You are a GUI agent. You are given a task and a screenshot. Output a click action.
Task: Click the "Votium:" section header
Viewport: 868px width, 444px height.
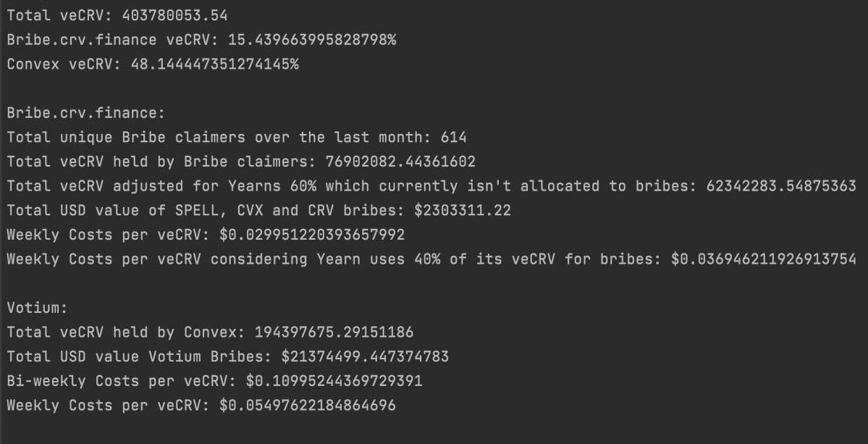(36, 308)
